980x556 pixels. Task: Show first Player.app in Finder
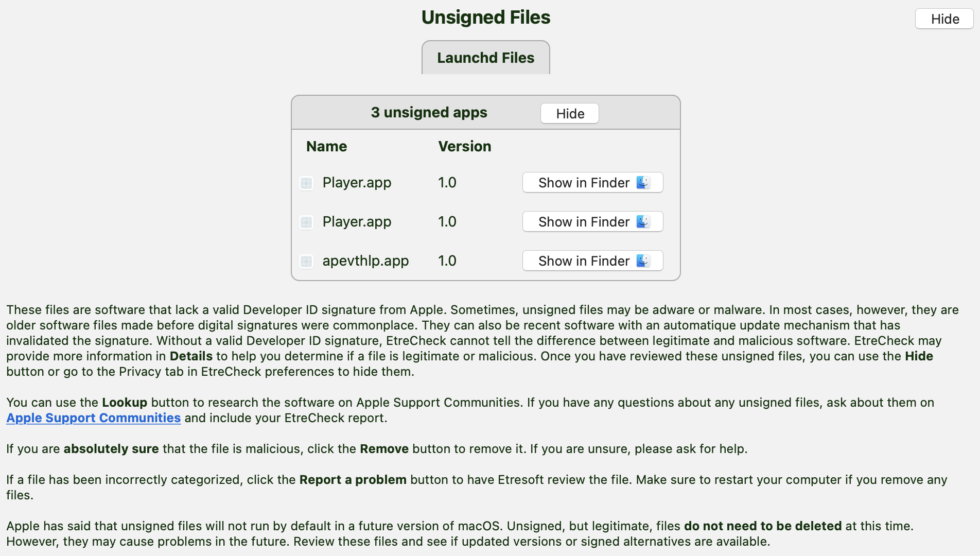click(593, 182)
